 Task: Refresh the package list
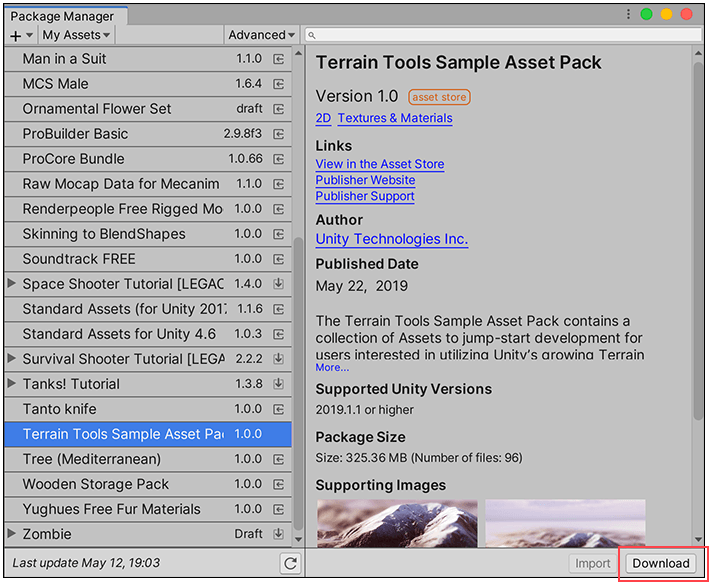click(x=290, y=563)
